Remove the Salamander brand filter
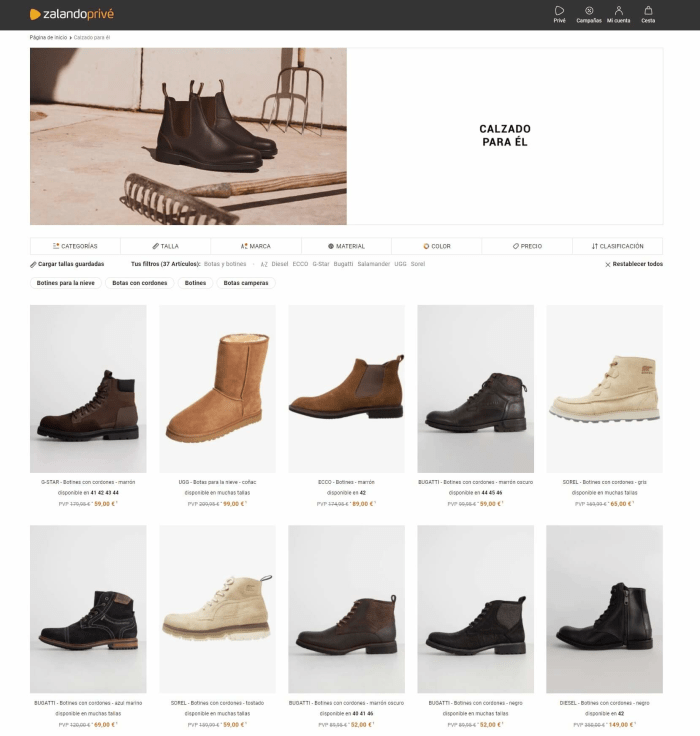 (374, 264)
